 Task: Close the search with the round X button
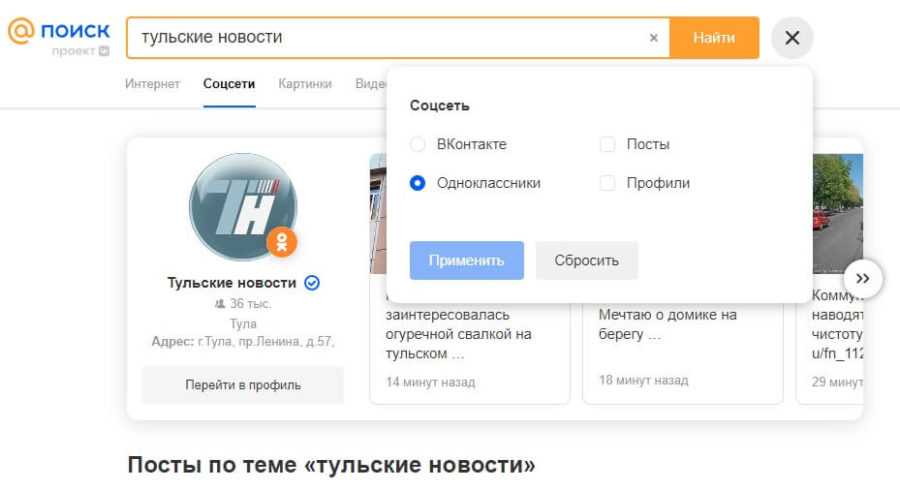792,38
